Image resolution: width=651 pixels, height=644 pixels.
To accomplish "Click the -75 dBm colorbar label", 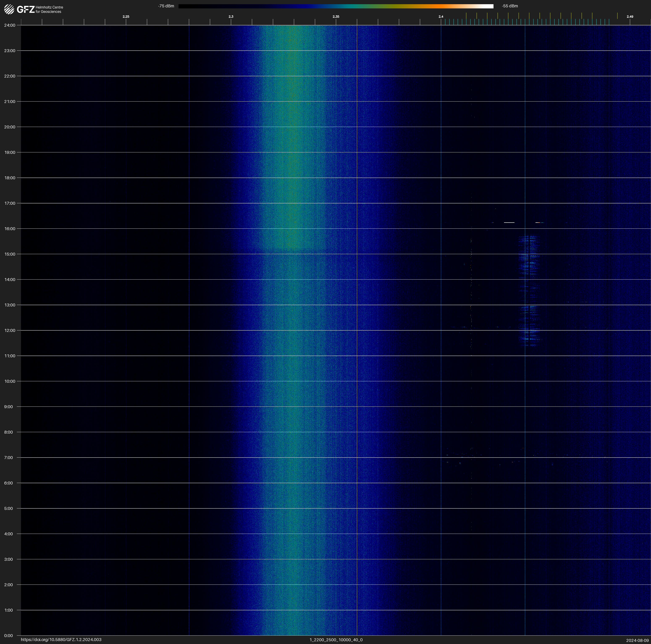I will pos(166,6).
